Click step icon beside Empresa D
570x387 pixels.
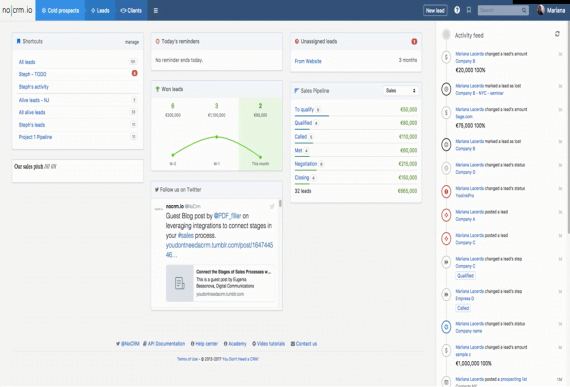point(446,294)
